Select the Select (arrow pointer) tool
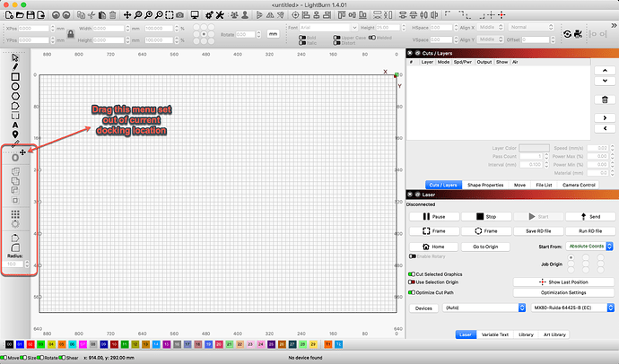 (15, 57)
